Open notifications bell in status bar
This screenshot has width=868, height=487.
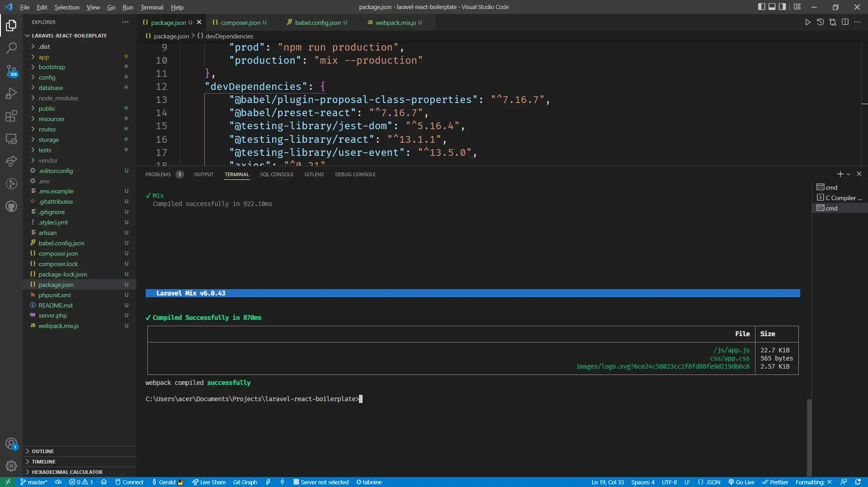click(858, 482)
